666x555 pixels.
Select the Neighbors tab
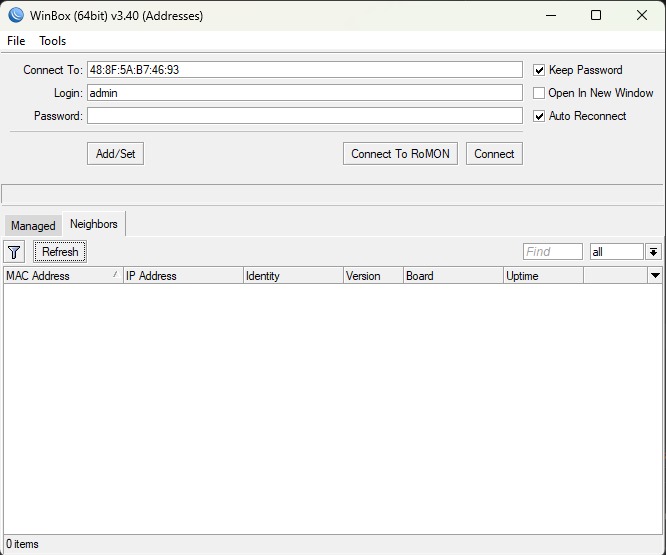click(94, 224)
